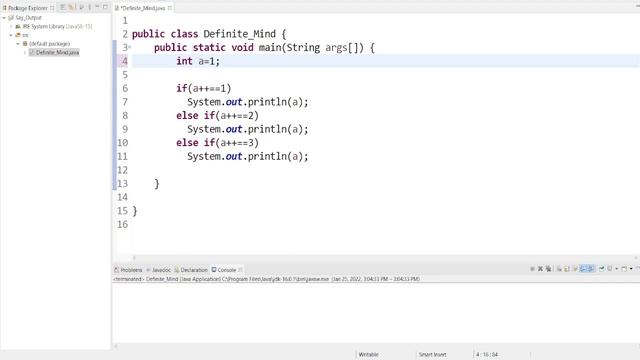The image size is (640, 360).
Task: Click on "else if(a++==2)" line
Action: point(218,116)
